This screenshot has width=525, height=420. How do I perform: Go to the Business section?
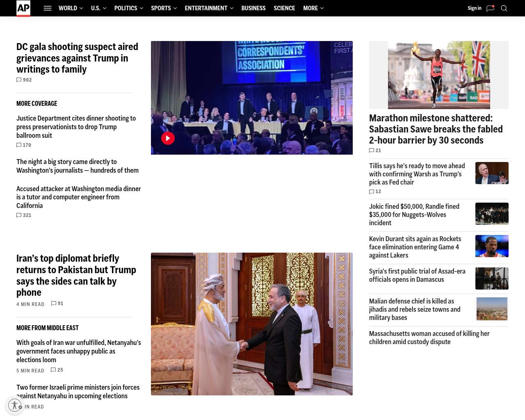[253, 8]
